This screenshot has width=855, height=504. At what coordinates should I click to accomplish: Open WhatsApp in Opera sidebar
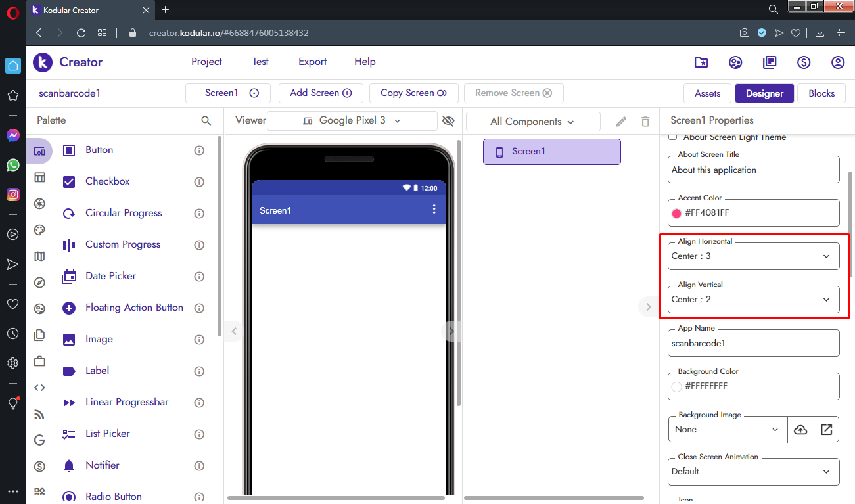(12, 165)
